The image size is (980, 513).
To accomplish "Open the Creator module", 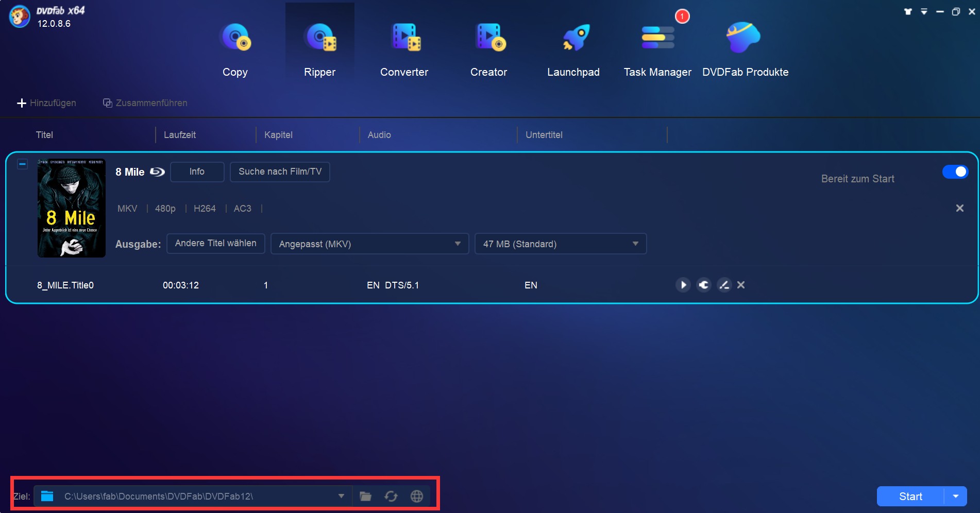I will (488, 50).
